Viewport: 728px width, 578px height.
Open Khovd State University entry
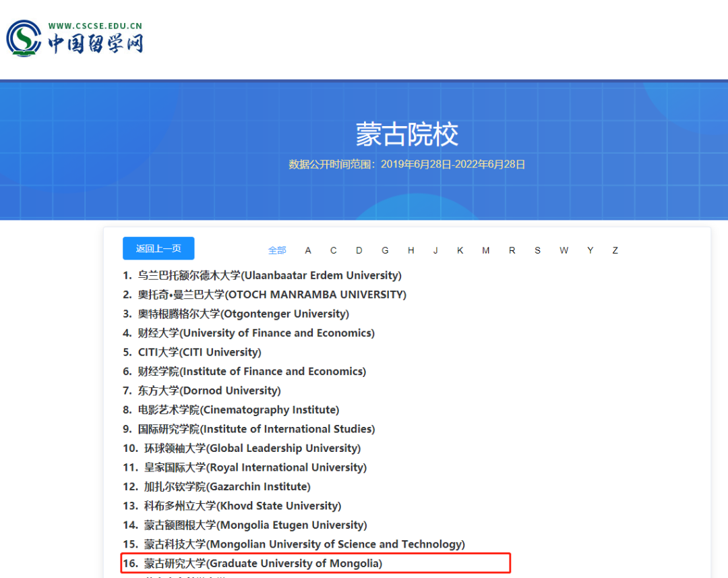pos(232,506)
